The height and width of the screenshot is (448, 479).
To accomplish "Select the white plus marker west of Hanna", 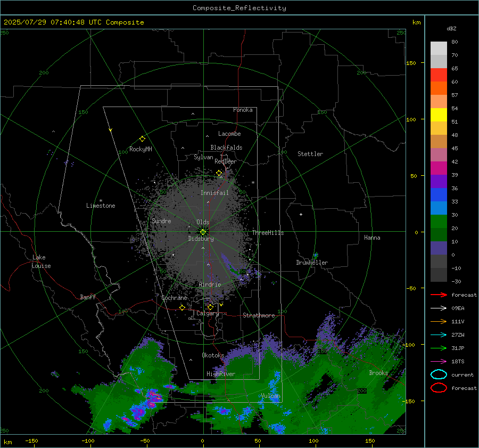I will point(301,214).
